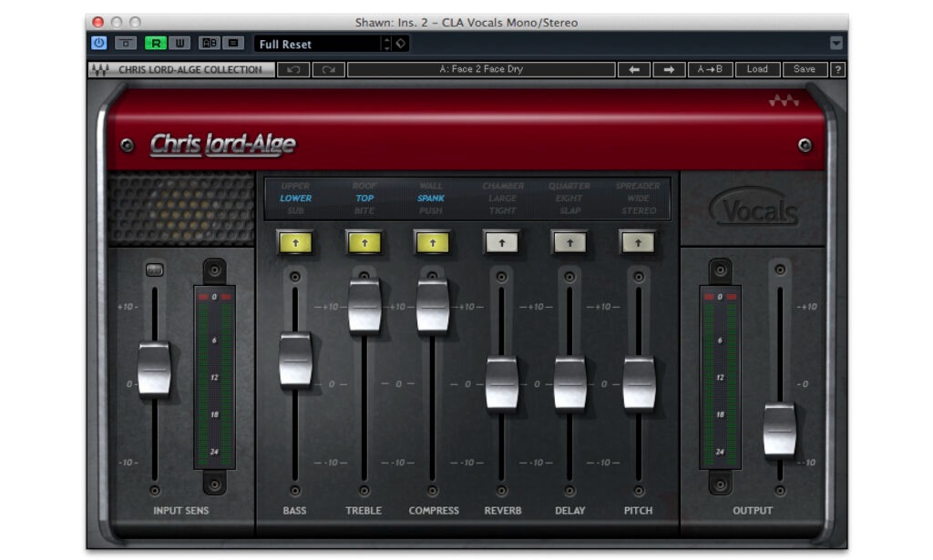Click the Chris Lord-Alge signature logo

222,144
